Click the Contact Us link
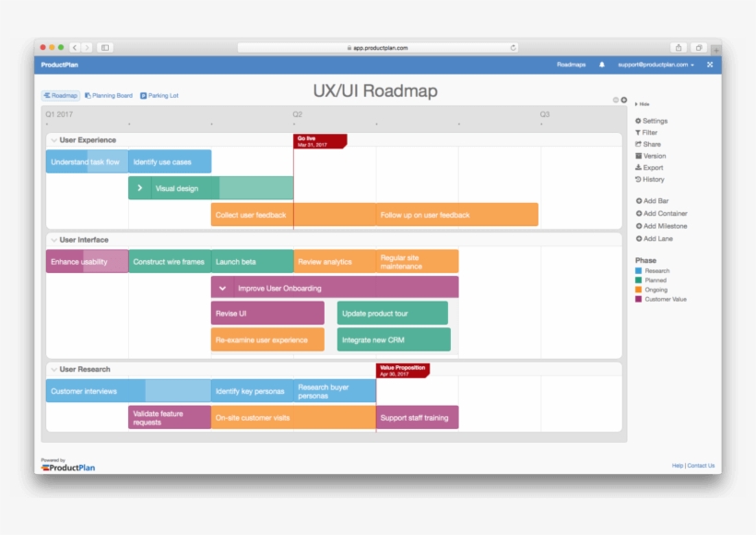Viewport: 756px width, 535px height. (702, 467)
